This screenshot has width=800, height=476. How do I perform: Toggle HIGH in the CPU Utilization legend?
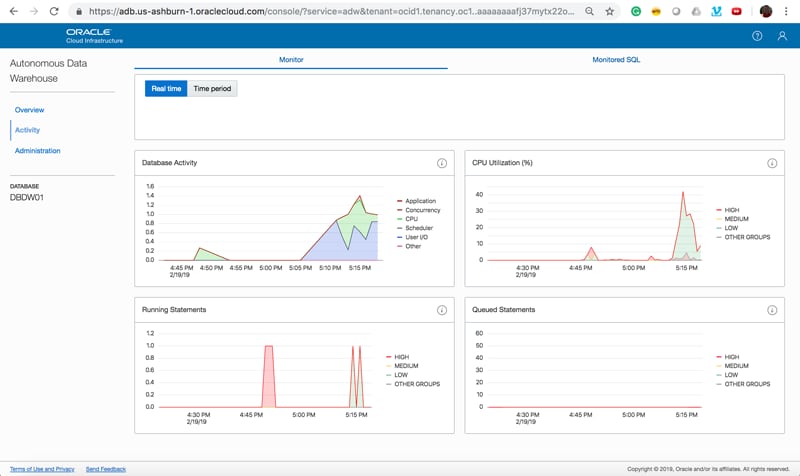point(728,210)
